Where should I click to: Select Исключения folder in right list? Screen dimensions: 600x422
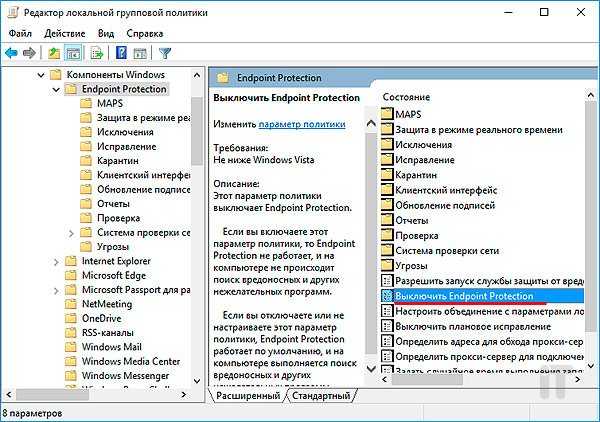417,145
